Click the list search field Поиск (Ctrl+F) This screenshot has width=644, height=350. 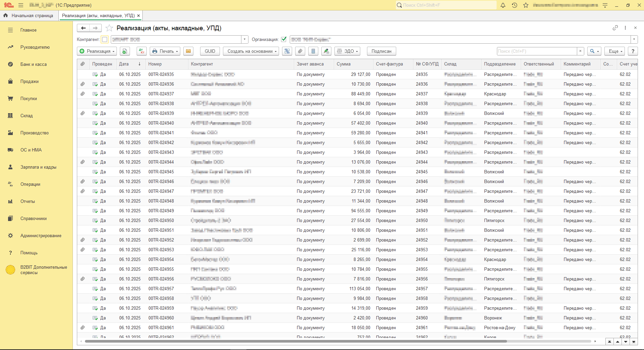tap(537, 51)
